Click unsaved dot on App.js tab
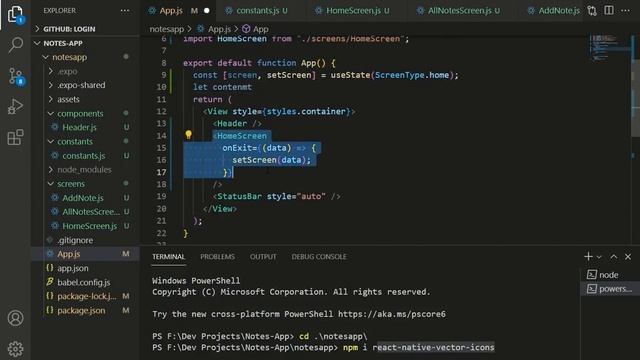 [x=207, y=11]
